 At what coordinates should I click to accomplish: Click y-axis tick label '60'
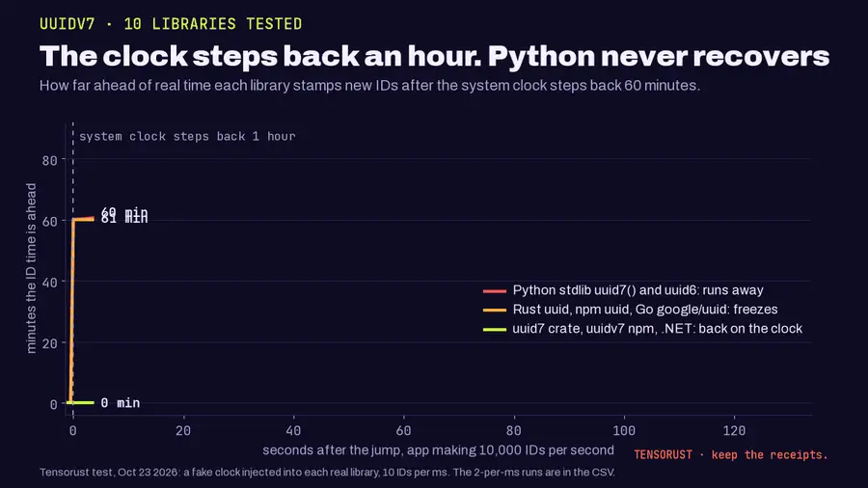click(49, 221)
